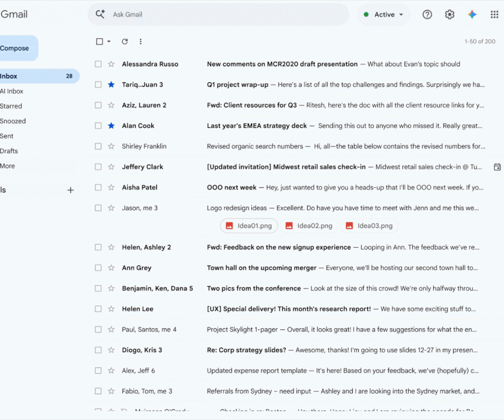Star the Benjamin, Ken, Dana 5 email
This screenshot has width=504, height=420.
pos(111,288)
